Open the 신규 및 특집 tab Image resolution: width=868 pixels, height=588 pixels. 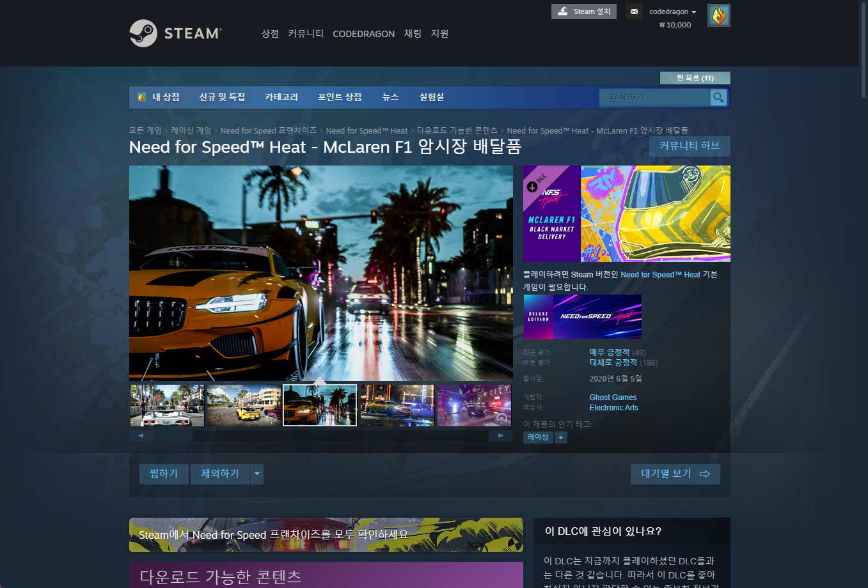pyautogui.click(x=222, y=97)
